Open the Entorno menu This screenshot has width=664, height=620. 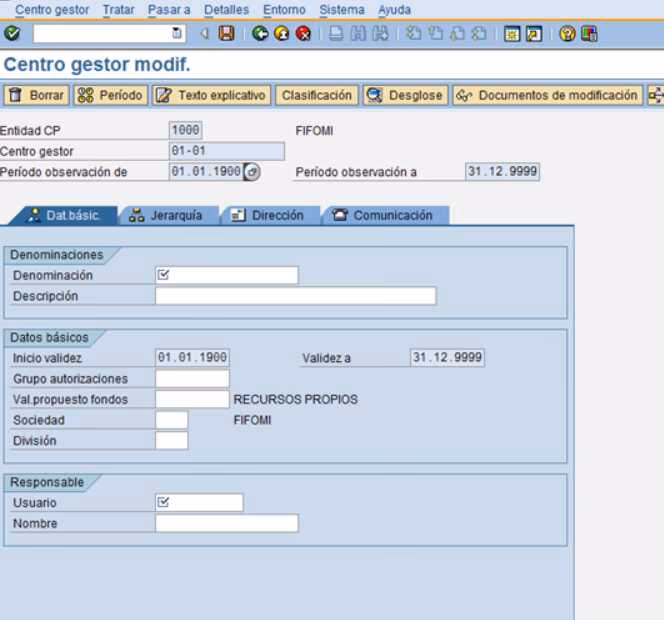click(284, 10)
